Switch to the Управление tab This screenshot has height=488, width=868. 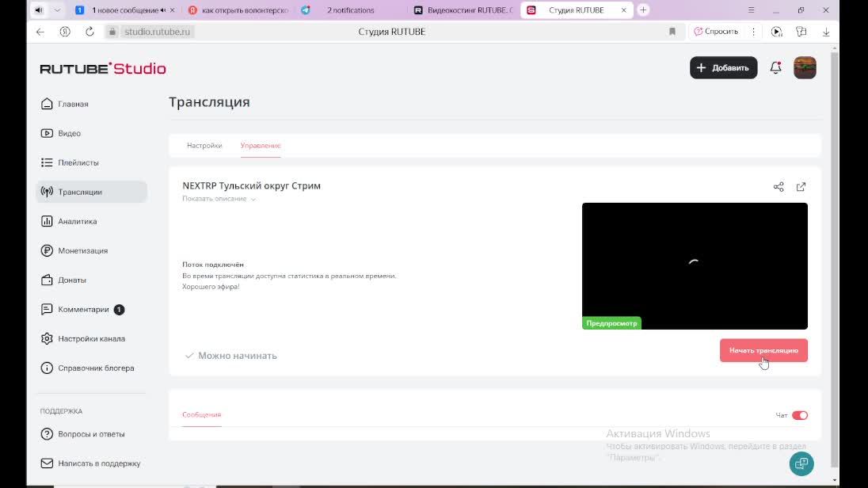[x=261, y=146]
